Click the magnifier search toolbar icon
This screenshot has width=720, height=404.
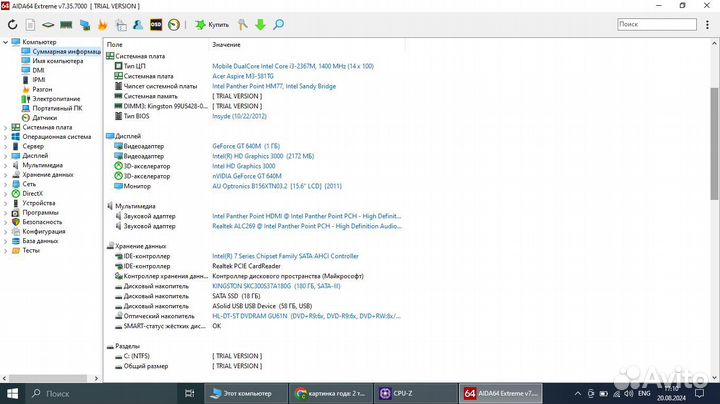278,25
